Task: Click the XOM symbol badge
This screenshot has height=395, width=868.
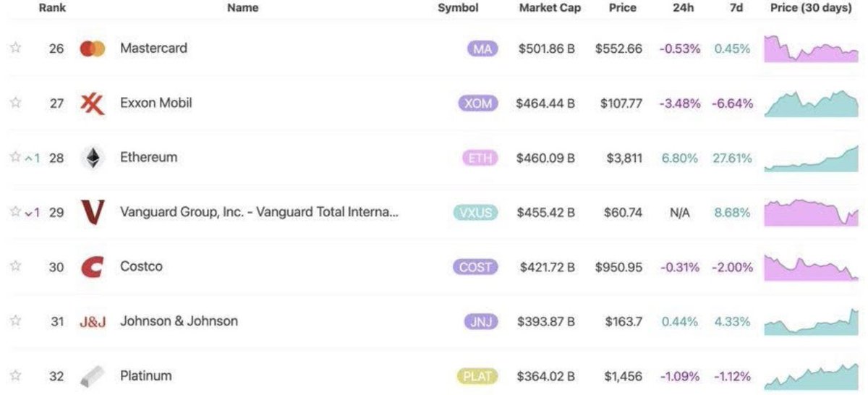Action: [478, 103]
